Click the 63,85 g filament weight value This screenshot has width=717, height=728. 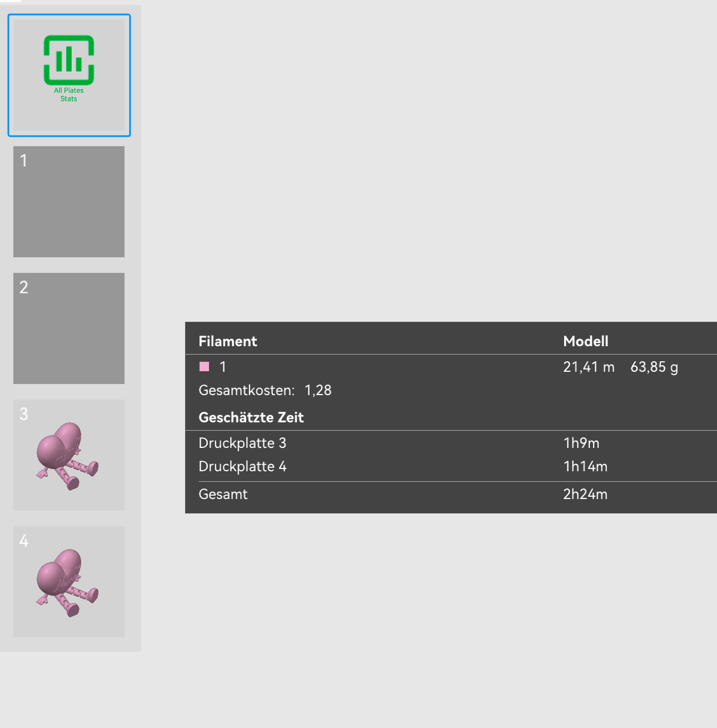point(654,367)
